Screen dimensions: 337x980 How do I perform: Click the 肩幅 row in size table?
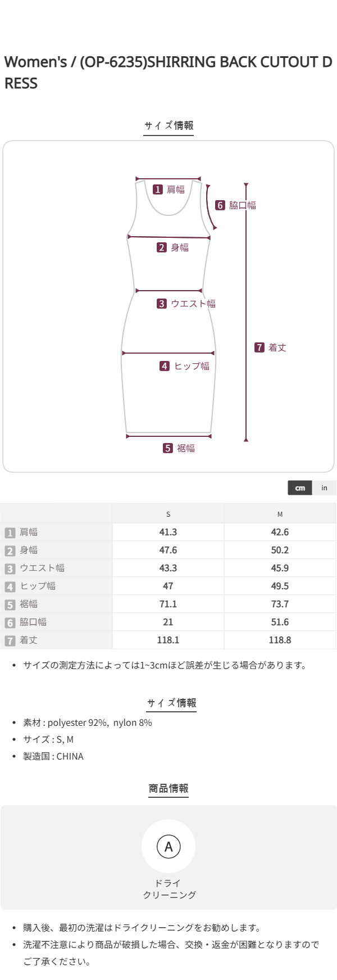[x=29, y=532]
